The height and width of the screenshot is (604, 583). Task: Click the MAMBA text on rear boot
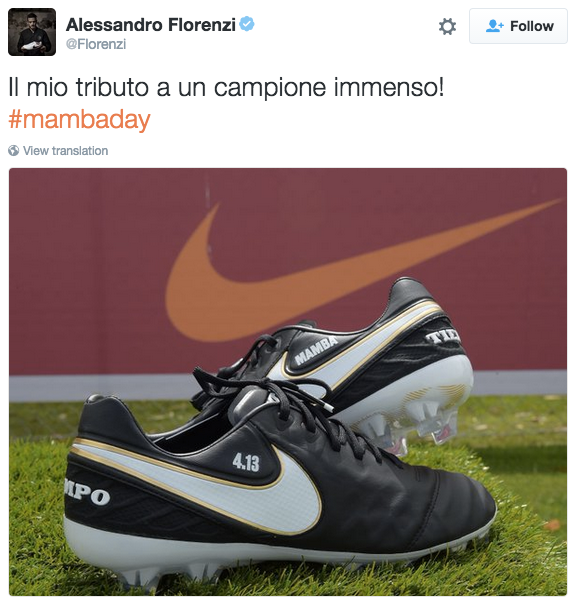316,350
